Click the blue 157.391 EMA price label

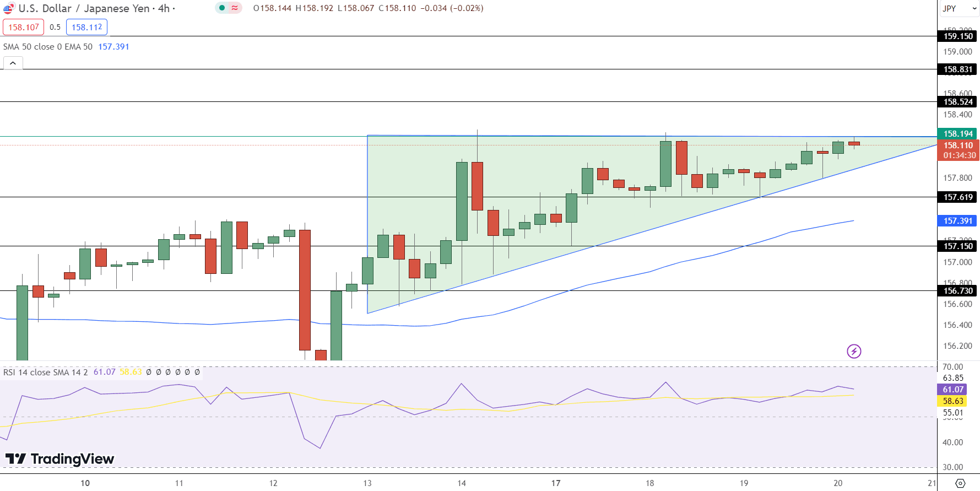tap(957, 221)
